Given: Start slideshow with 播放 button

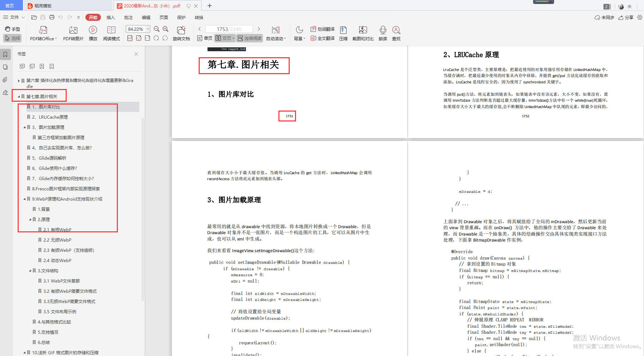Looking at the screenshot, I should 93,34.
